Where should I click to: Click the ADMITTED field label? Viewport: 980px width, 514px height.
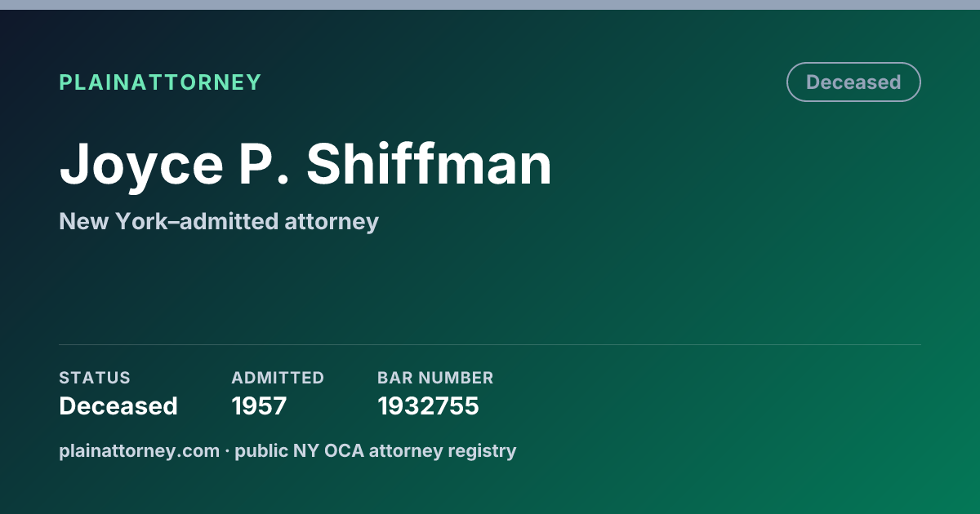point(278,378)
